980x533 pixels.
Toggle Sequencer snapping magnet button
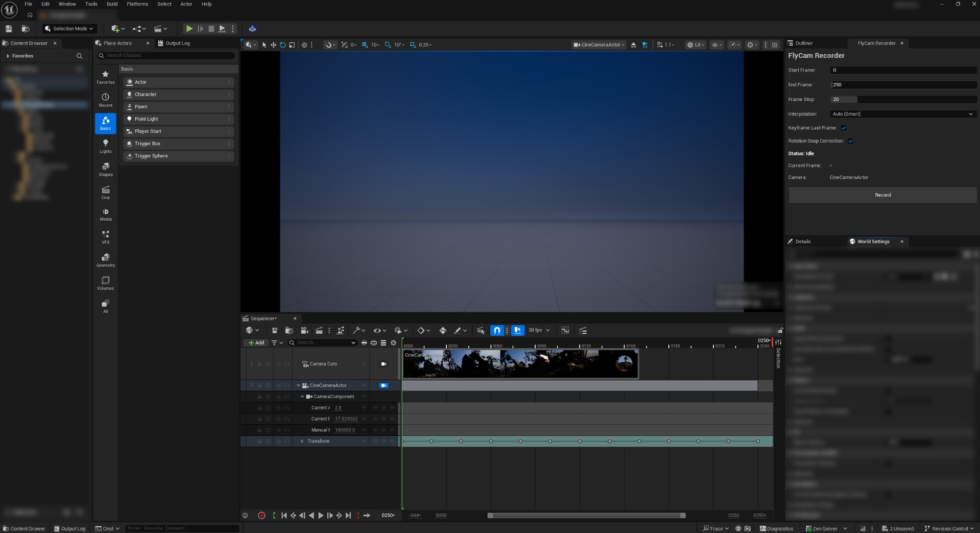coord(497,330)
